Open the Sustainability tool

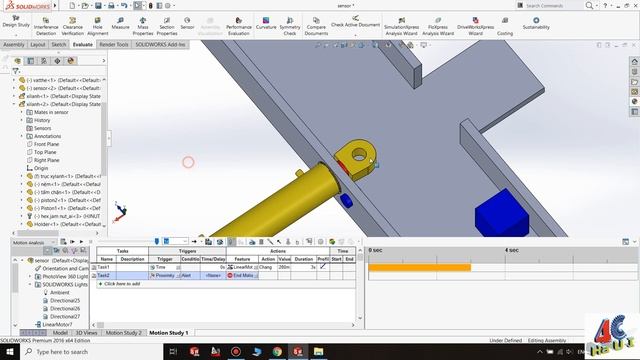pyautogui.click(x=536, y=23)
